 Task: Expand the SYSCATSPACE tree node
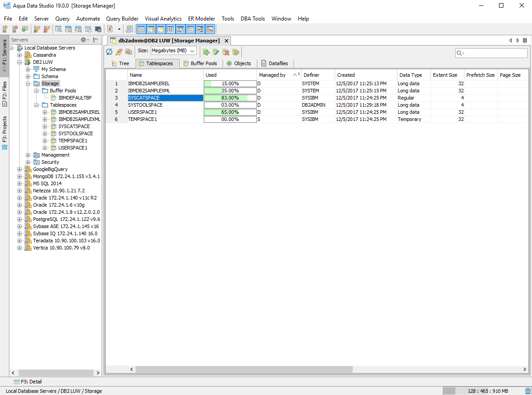point(45,126)
